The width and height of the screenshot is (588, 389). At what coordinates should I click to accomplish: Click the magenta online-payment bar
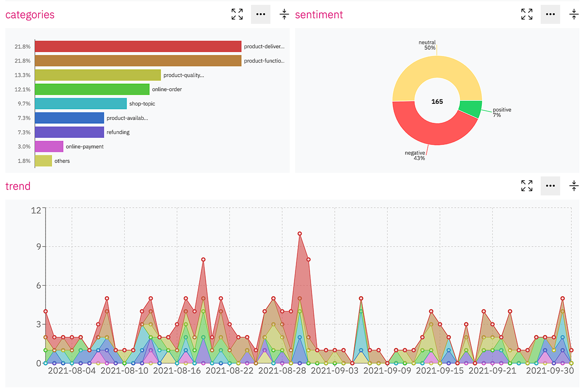point(49,146)
